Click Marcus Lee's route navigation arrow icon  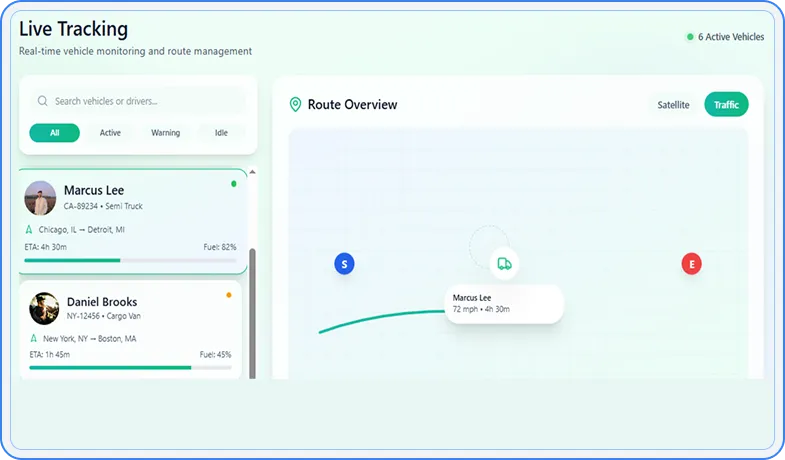tap(29, 229)
